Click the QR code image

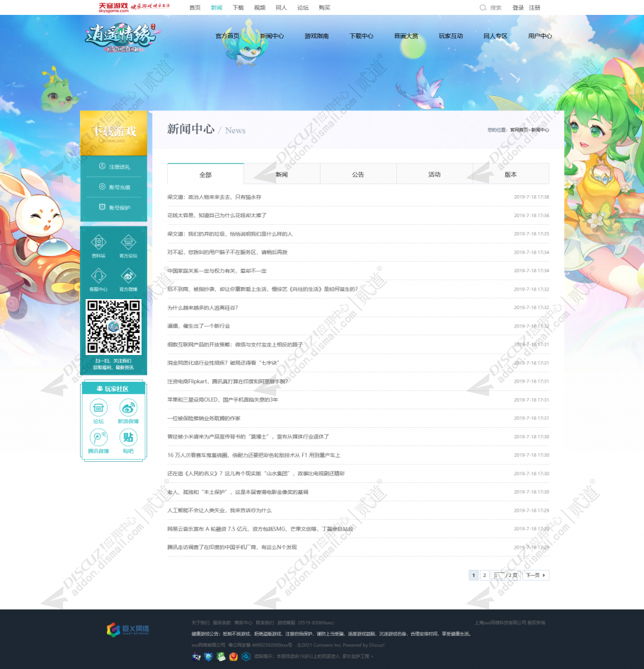coord(114,327)
